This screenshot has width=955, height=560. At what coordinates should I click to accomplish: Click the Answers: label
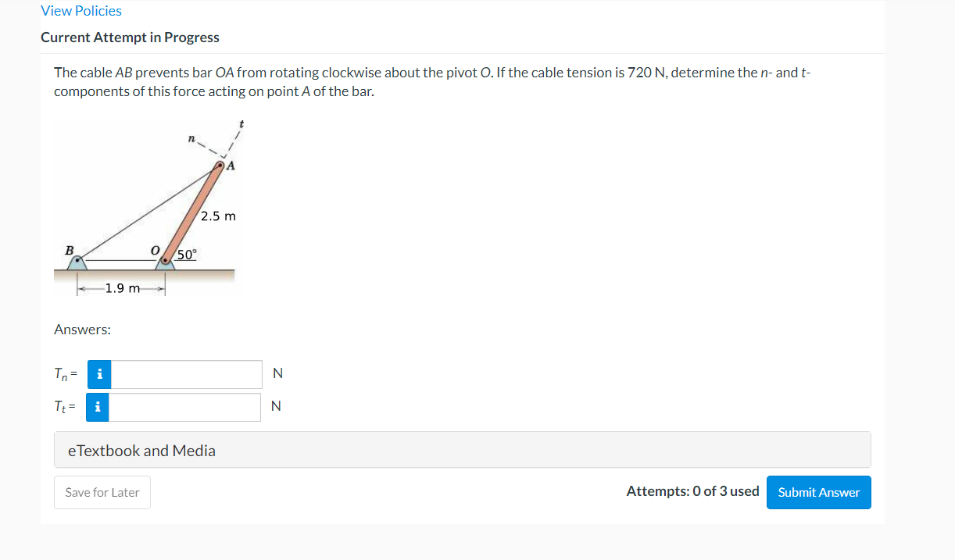tap(82, 330)
